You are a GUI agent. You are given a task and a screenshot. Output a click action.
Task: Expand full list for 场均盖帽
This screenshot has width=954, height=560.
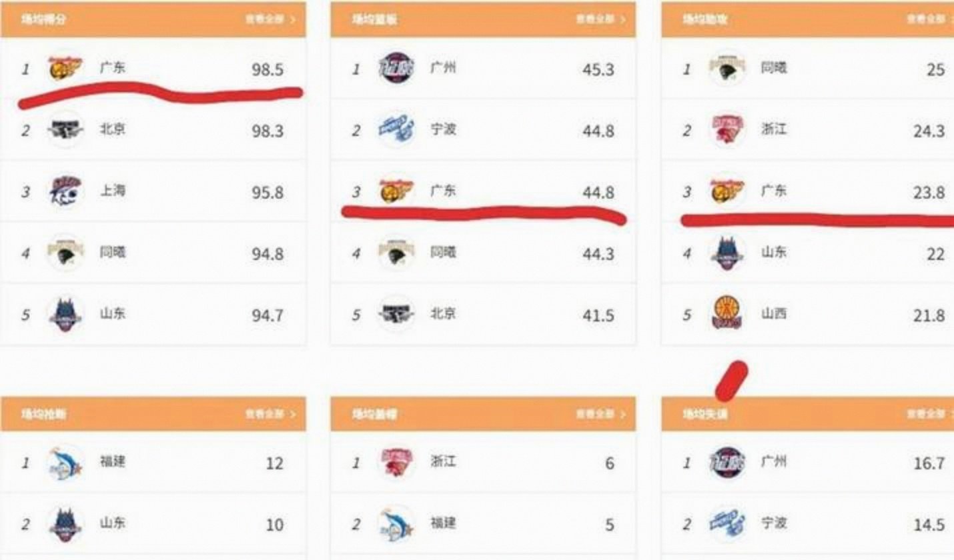pyautogui.click(x=601, y=415)
